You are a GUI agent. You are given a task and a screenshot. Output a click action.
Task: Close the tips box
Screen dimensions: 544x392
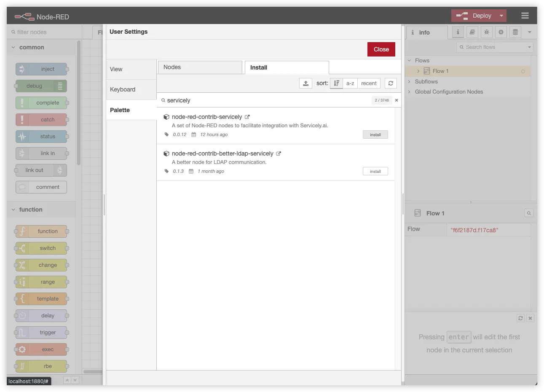tap(530, 318)
